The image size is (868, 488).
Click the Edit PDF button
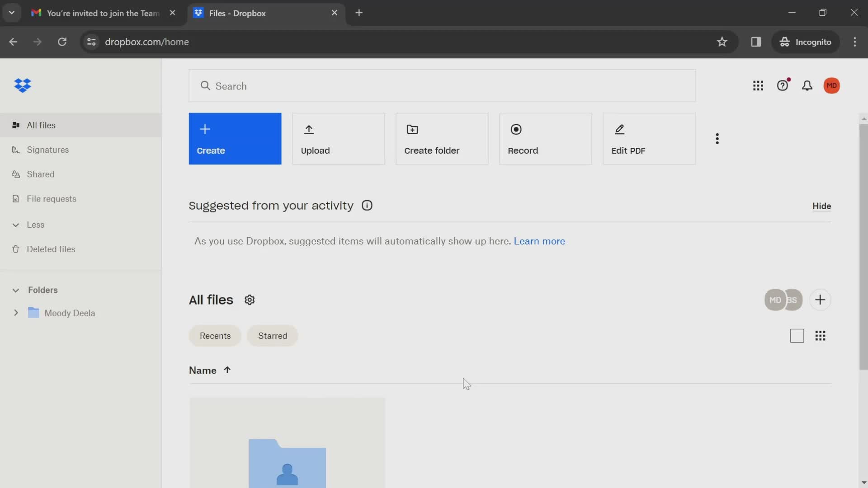[x=649, y=139]
